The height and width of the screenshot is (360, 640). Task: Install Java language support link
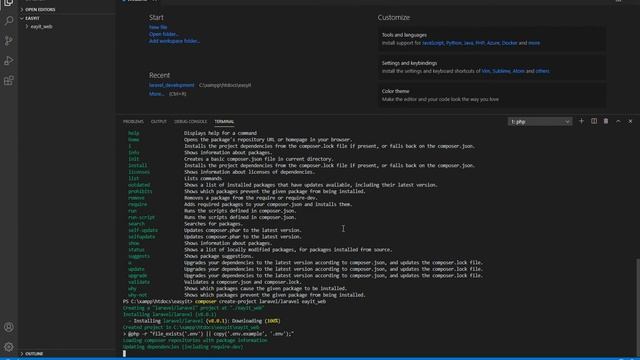tap(468, 43)
